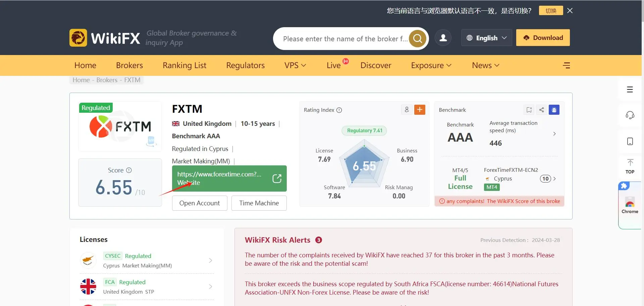The height and width of the screenshot is (306, 644).
Task: Click the server count badge 10
Action: [x=545, y=178]
